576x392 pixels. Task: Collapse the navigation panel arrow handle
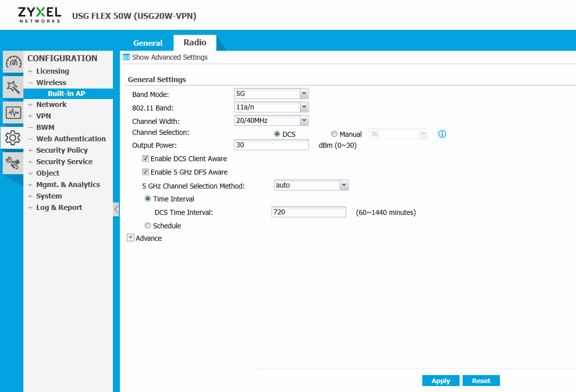pos(116,209)
